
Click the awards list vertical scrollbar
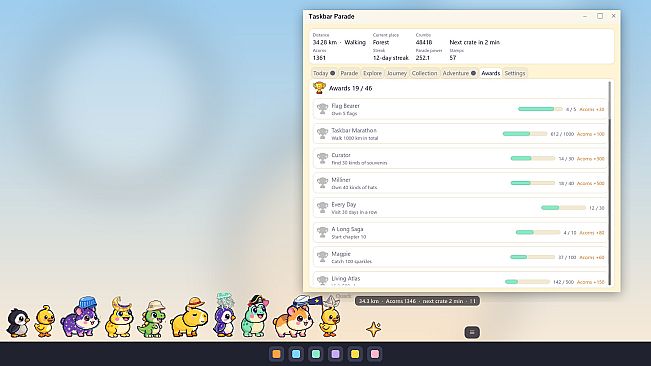pos(609,183)
